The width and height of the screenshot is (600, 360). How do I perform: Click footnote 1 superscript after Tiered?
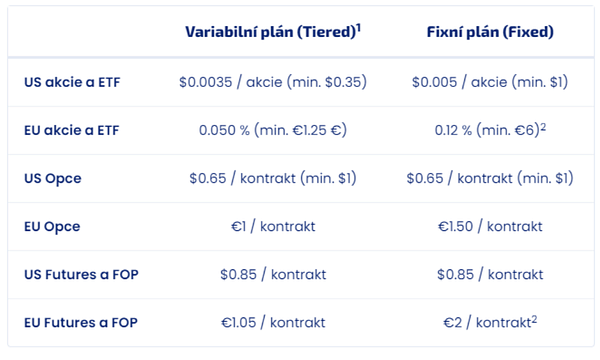[359, 28]
